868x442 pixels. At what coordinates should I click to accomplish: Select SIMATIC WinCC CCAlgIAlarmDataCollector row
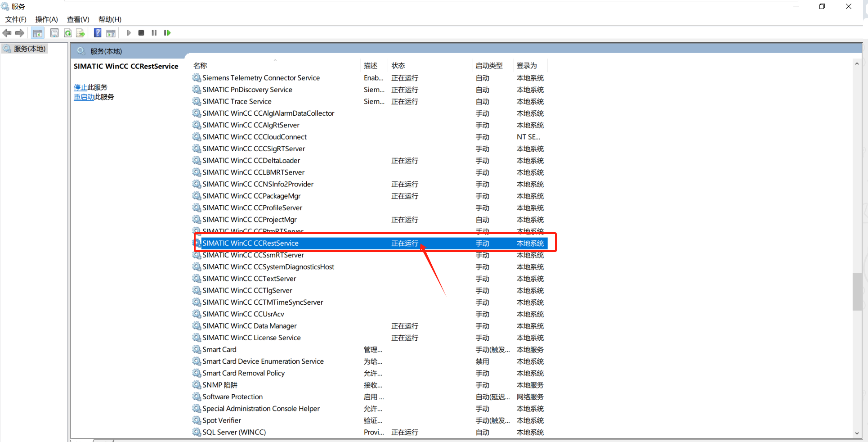click(369, 113)
